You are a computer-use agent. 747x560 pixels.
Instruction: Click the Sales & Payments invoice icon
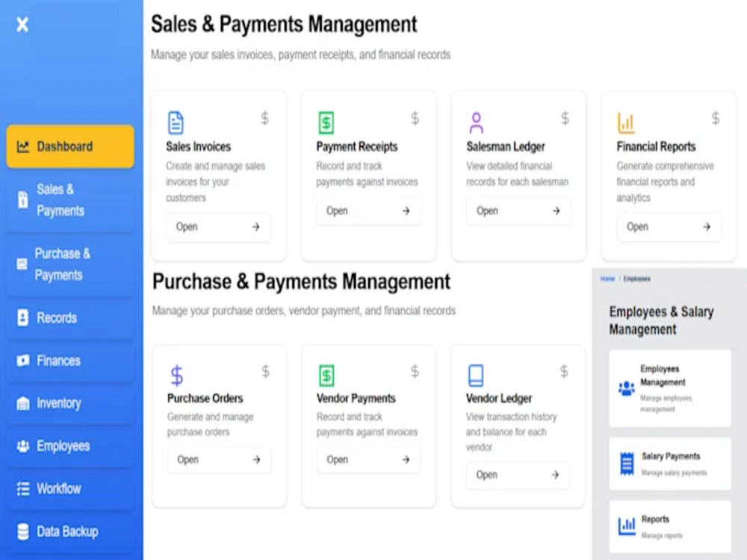(x=23, y=200)
